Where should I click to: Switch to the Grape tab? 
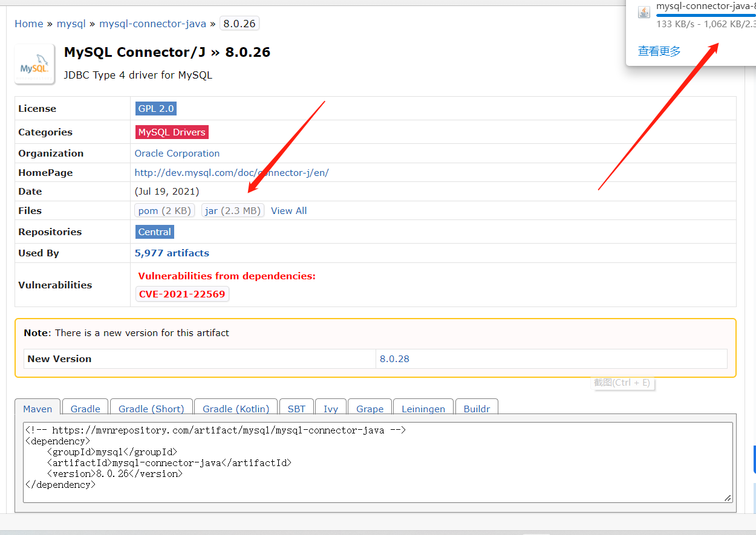pyautogui.click(x=370, y=409)
